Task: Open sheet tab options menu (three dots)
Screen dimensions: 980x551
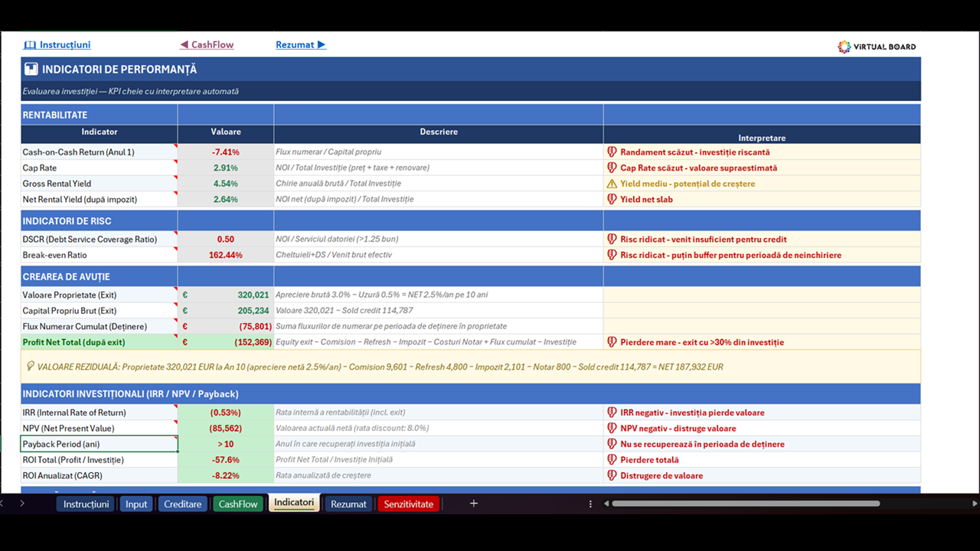Action: tap(590, 504)
